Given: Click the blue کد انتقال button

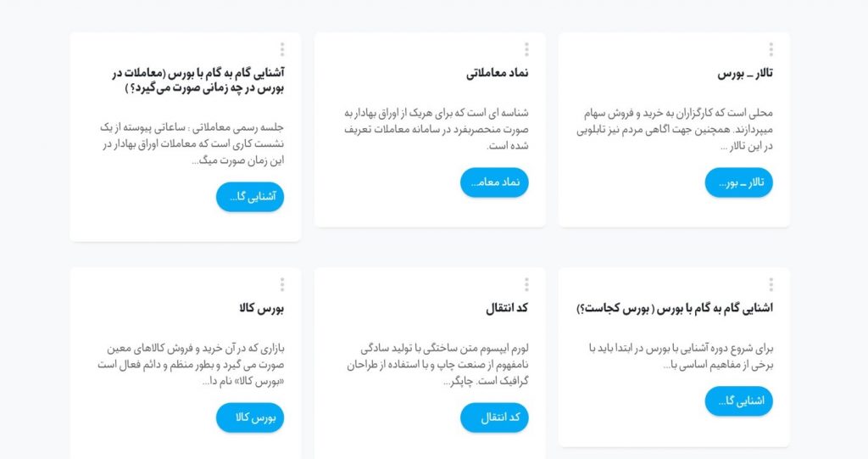Looking at the screenshot, I should [x=494, y=418].
